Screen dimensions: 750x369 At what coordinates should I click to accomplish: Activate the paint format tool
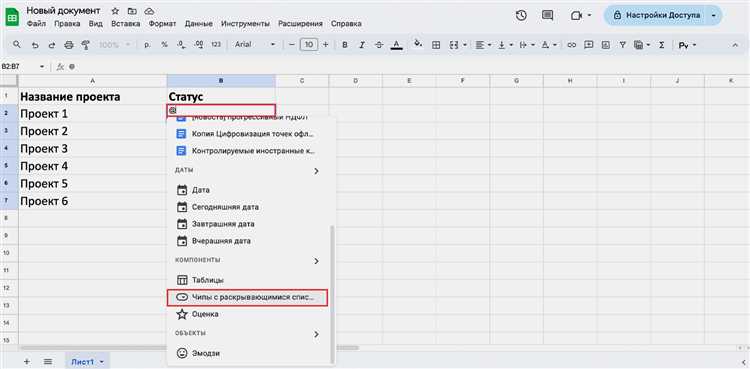tap(86, 45)
